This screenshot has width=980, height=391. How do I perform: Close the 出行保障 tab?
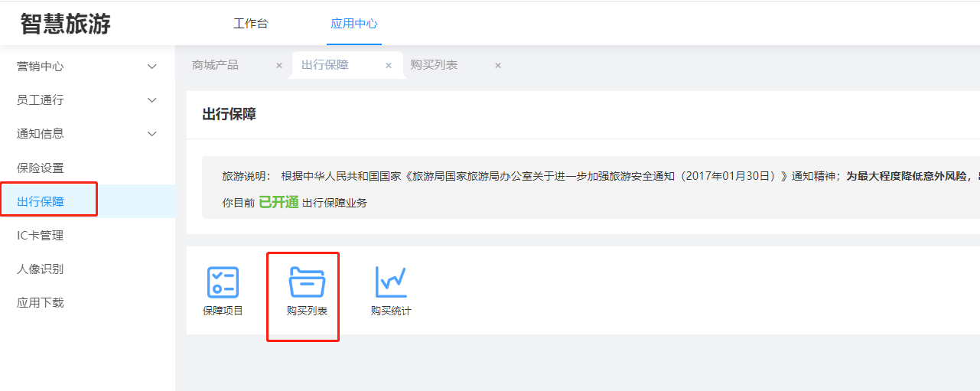coord(389,66)
